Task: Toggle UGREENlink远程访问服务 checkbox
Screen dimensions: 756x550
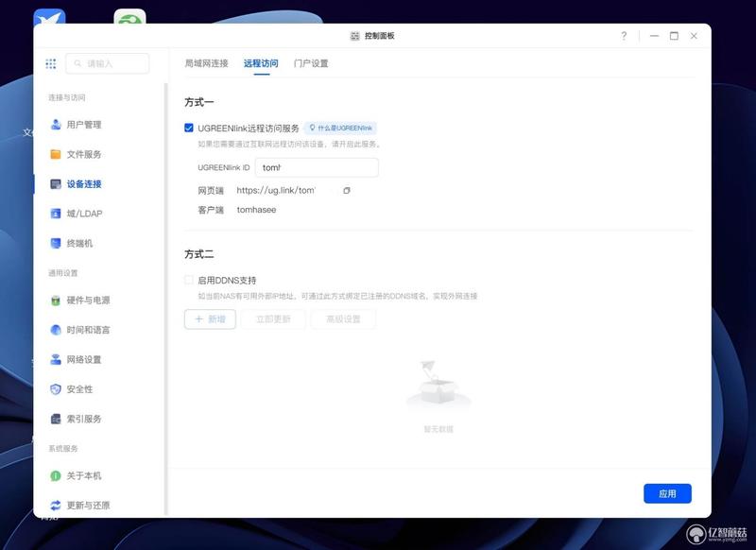Action: coord(189,128)
